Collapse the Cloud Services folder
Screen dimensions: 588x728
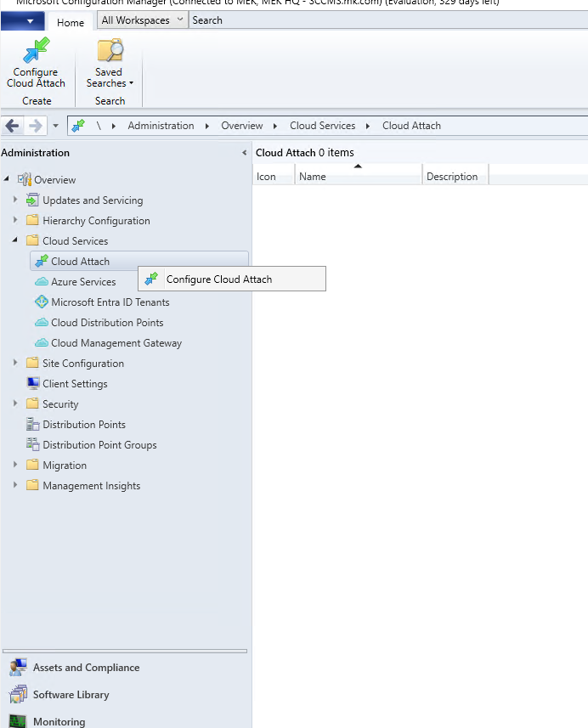pos(15,241)
